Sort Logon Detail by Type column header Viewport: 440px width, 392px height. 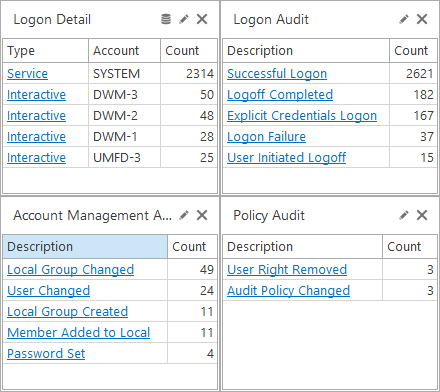[46, 51]
